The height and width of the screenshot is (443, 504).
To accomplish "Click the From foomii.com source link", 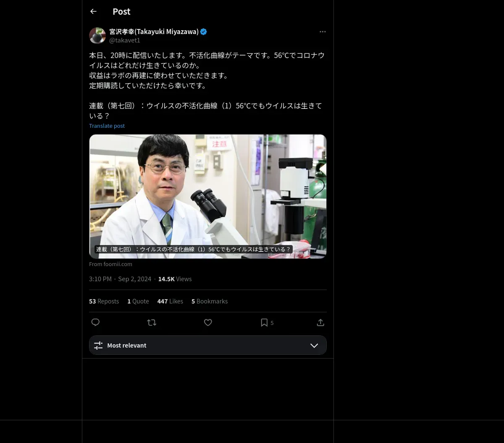I will [x=110, y=264].
